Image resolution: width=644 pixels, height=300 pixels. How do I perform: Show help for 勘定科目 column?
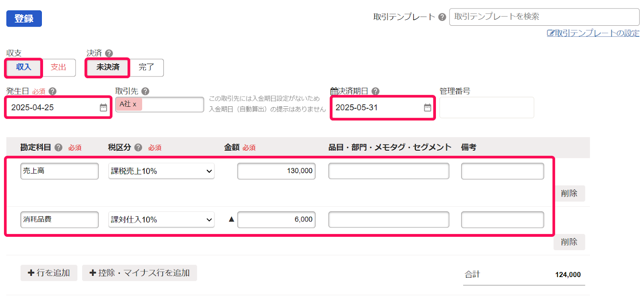pos(58,147)
